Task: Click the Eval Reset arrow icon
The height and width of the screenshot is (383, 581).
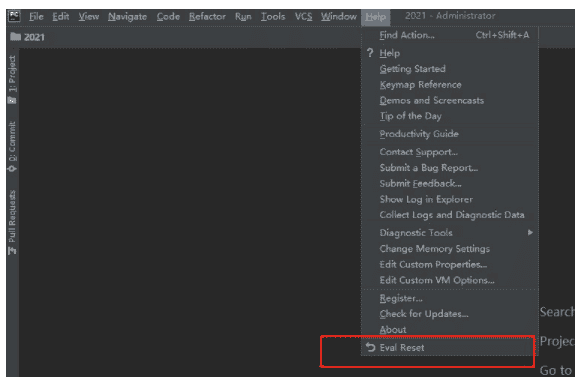Action: coord(371,347)
